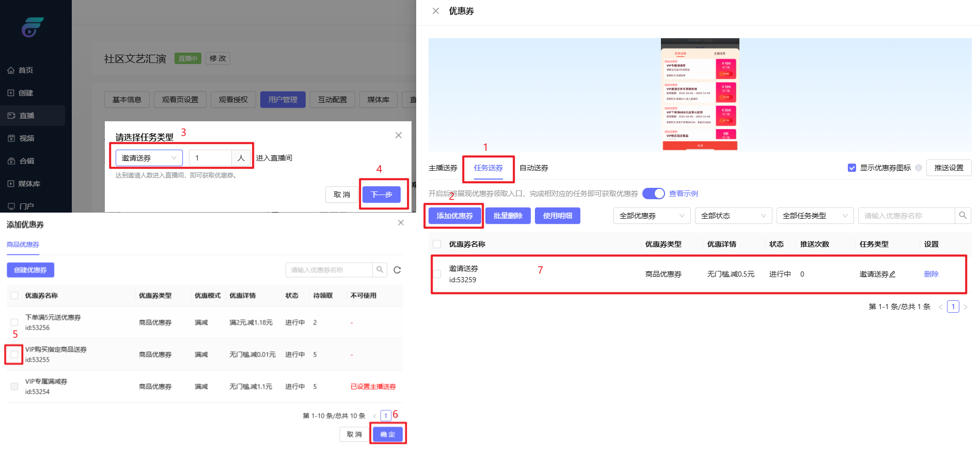The height and width of the screenshot is (451, 980).
Task: Close the 优惠券 drawer with X icon
Action: pyautogui.click(x=436, y=11)
